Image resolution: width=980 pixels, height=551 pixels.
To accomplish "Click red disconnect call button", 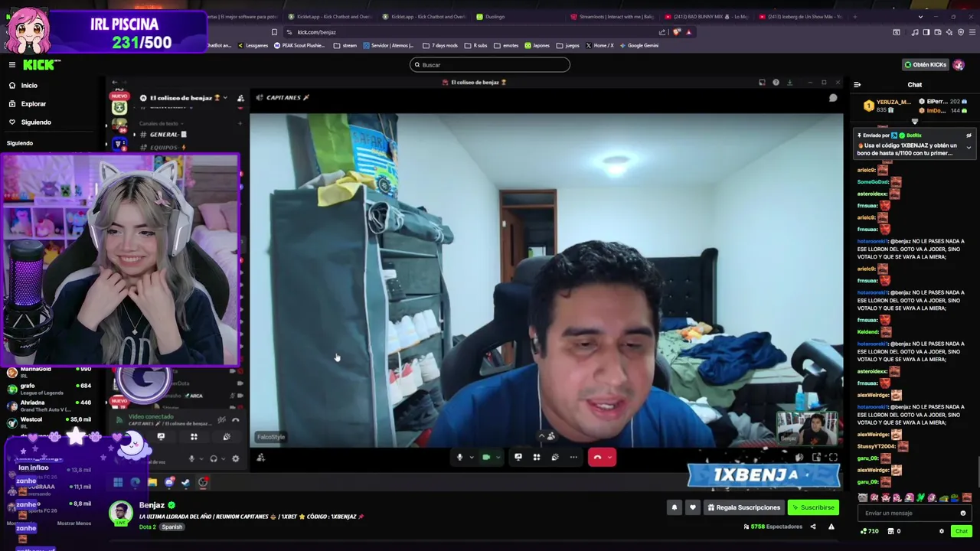I will coord(597,458).
